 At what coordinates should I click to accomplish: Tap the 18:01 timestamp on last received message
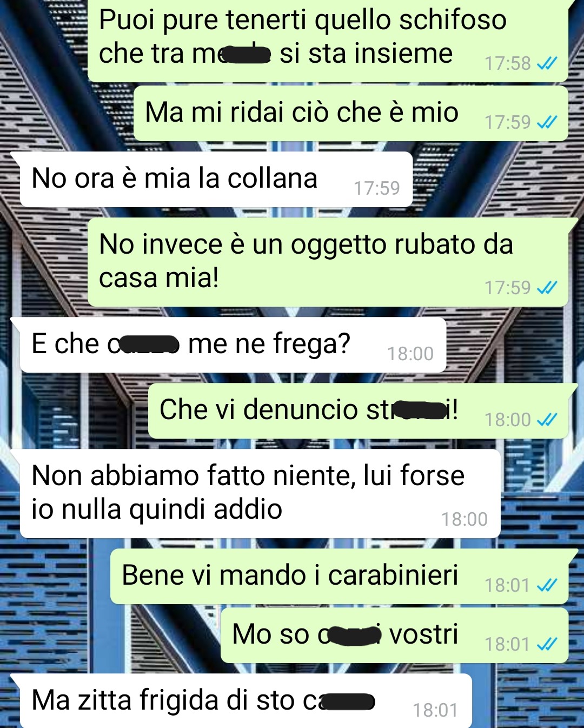click(436, 710)
